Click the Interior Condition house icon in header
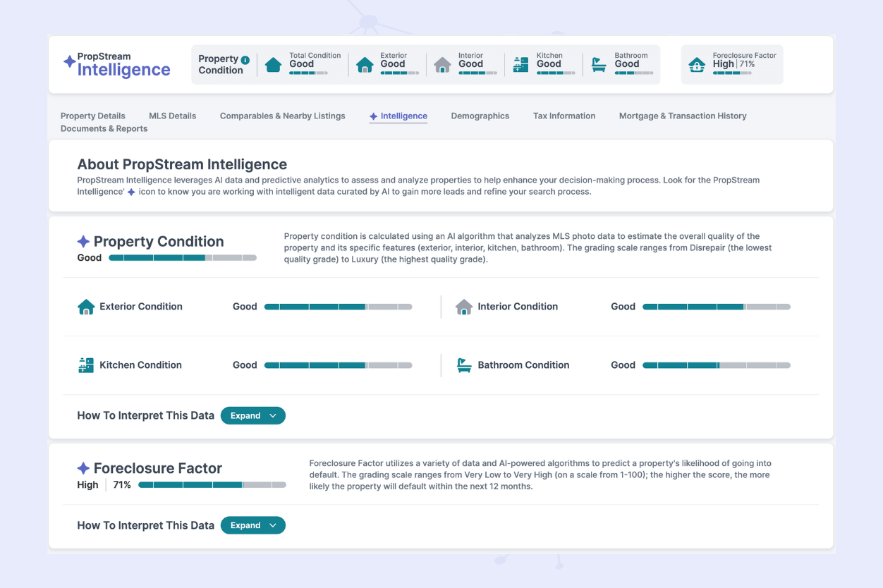883x588 pixels. click(443, 64)
